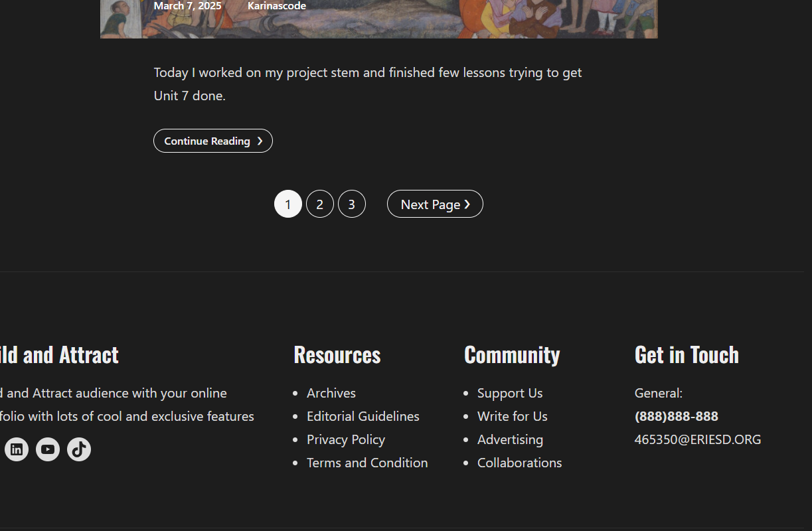This screenshot has height=531, width=812.
Task: Open the TikTok social icon
Action: pos(79,449)
